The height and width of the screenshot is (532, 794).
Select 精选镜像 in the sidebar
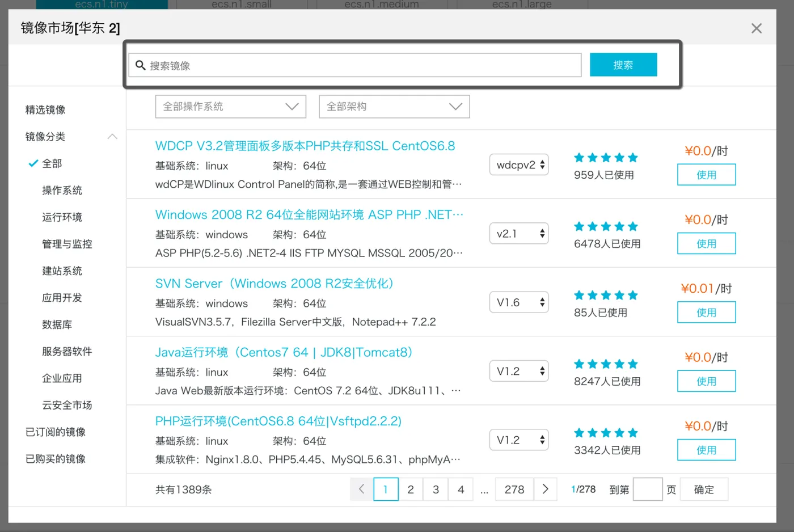[x=45, y=109]
